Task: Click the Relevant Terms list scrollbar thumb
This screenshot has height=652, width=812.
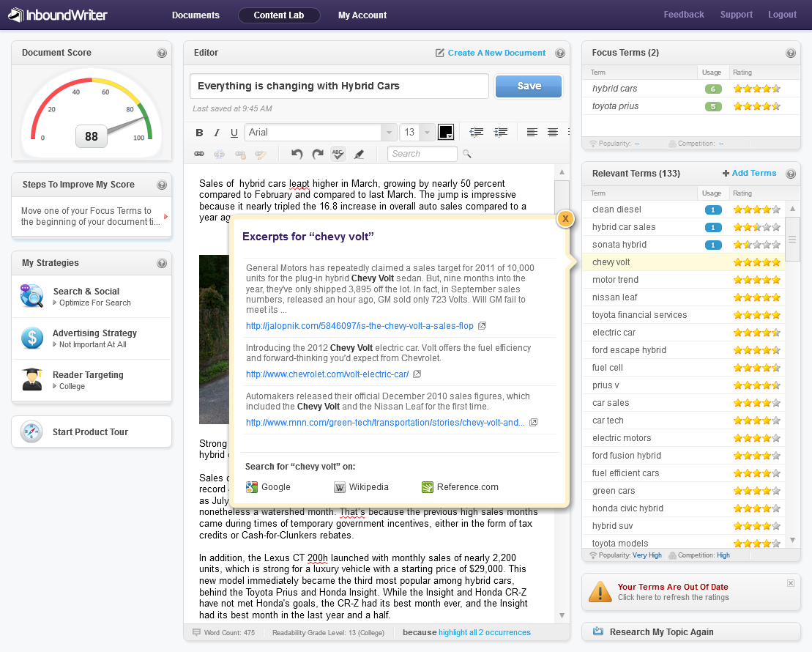Action: (x=792, y=239)
